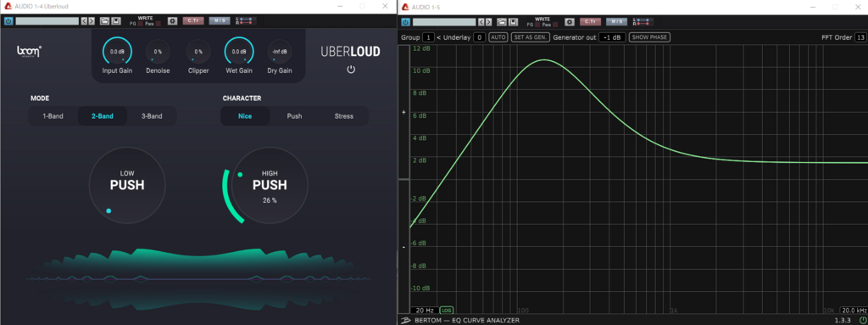Viewport: 868px width, 325px height.
Task: Click the preset name field in Uberloud window
Action: pyautogui.click(x=47, y=21)
